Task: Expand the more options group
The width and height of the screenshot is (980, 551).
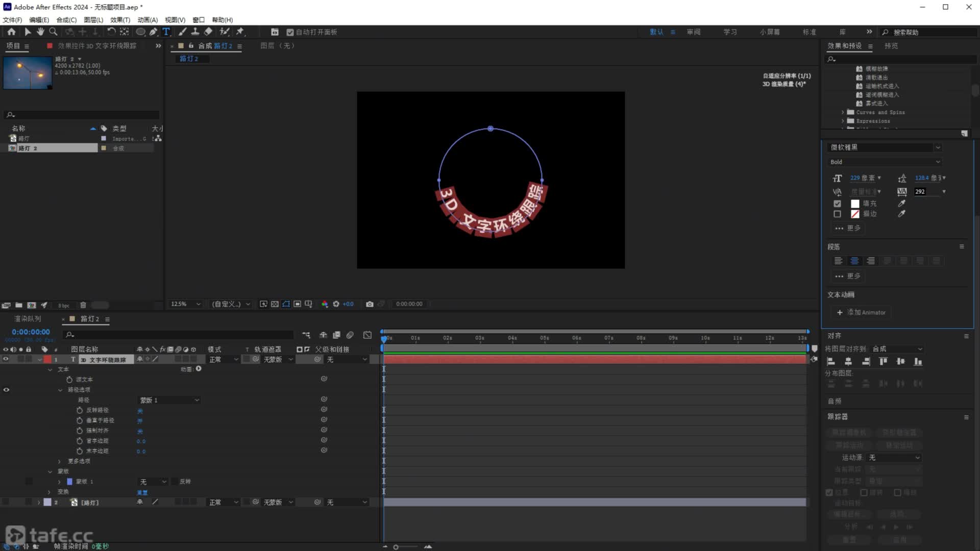Action: pos(59,461)
